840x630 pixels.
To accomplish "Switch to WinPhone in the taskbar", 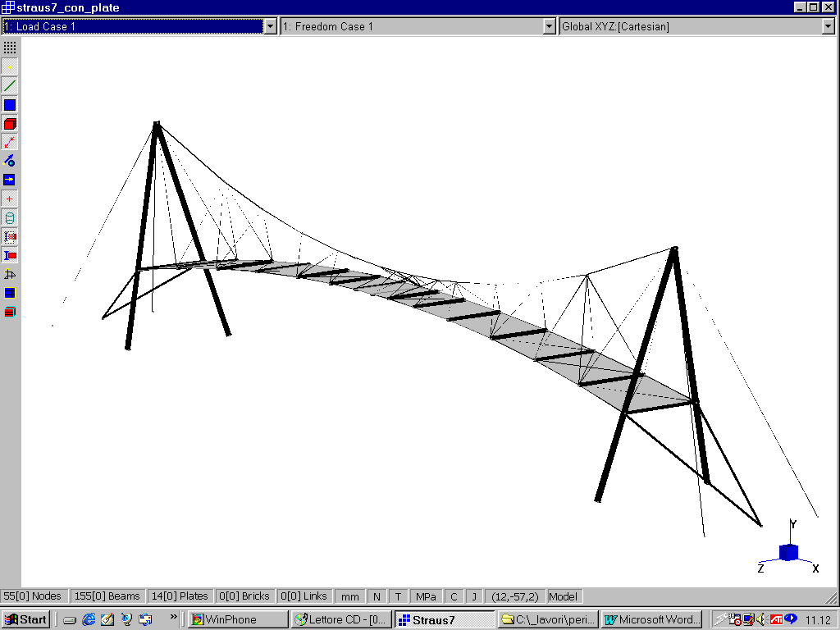I will (x=238, y=619).
